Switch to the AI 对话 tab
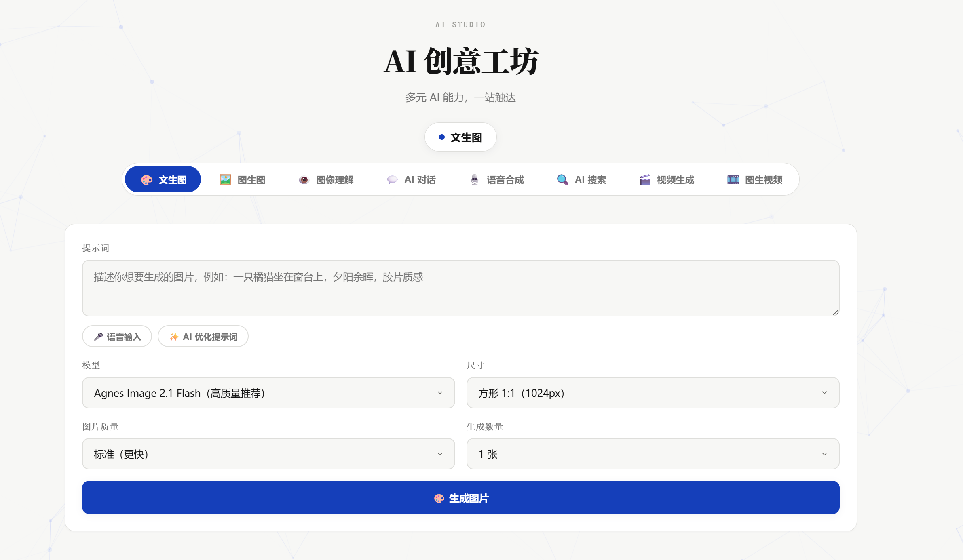963x560 pixels. (x=411, y=179)
